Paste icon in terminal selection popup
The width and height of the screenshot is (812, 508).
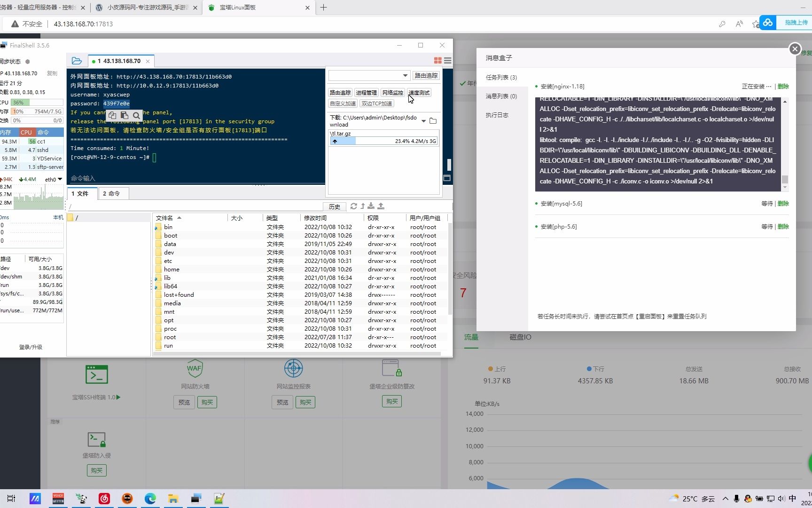tap(124, 115)
